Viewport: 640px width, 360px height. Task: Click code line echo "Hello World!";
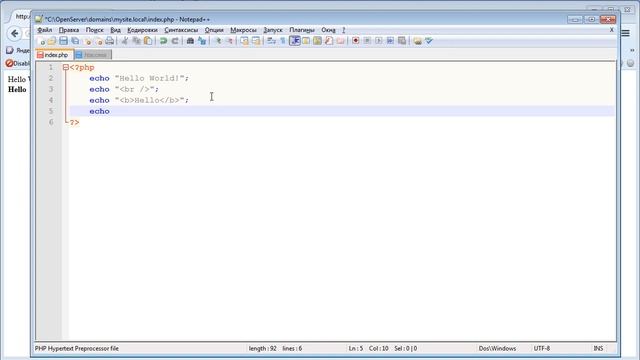point(139,78)
